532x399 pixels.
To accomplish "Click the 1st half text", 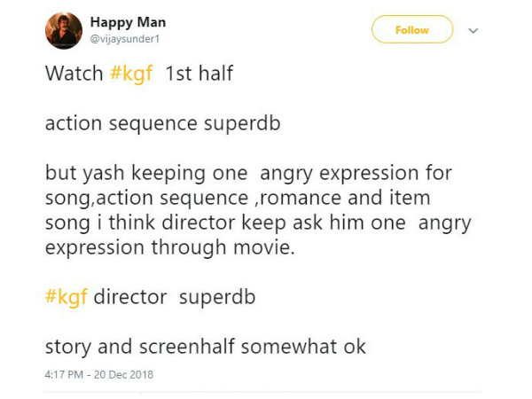I will point(199,74).
